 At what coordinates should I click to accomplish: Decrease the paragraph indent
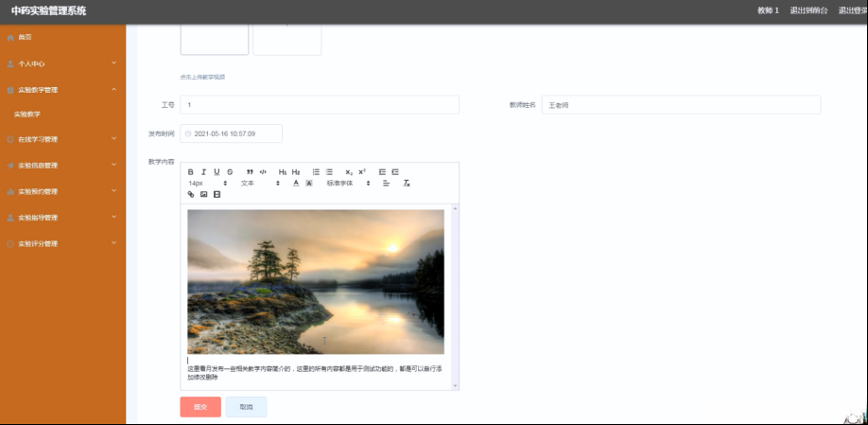(382, 172)
